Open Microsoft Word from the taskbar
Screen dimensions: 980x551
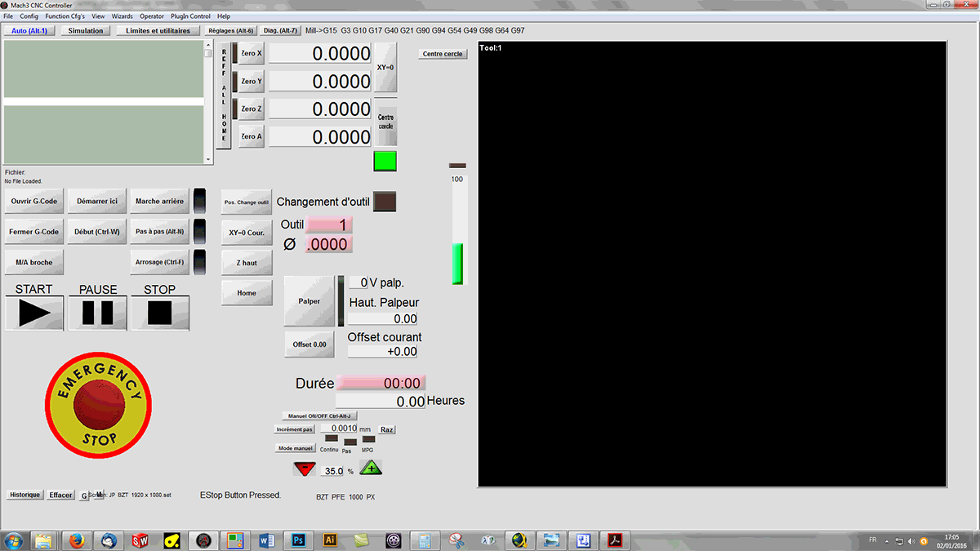(266, 540)
